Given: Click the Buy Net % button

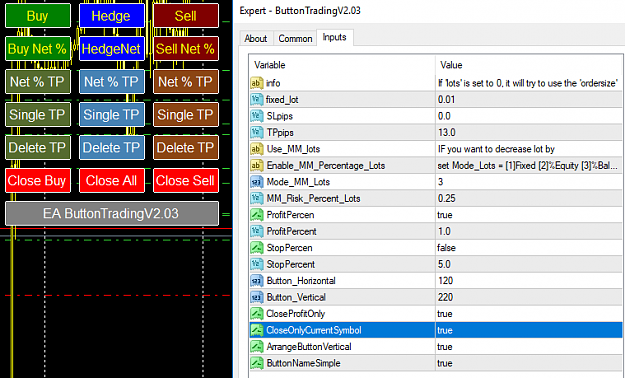Looking at the screenshot, I should pyautogui.click(x=38, y=49).
